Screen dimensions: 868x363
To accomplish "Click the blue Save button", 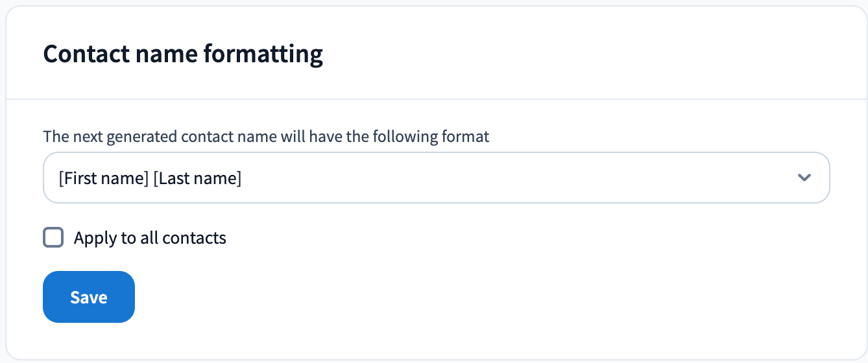I will click(89, 297).
